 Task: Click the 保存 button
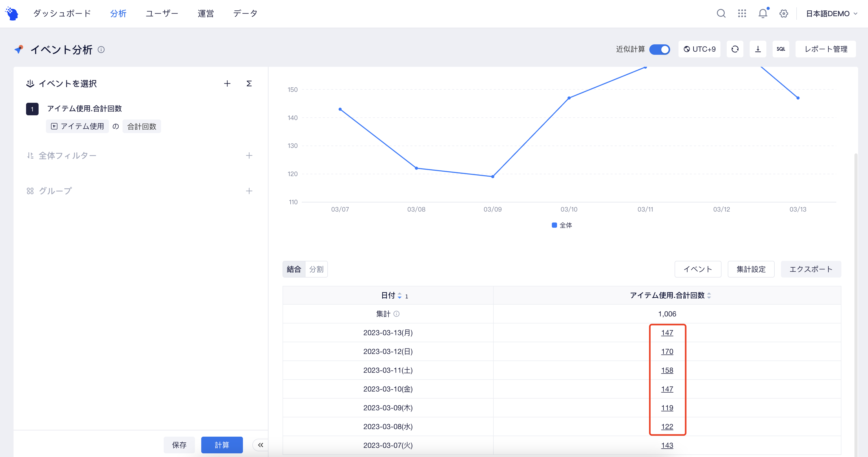[x=179, y=445]
